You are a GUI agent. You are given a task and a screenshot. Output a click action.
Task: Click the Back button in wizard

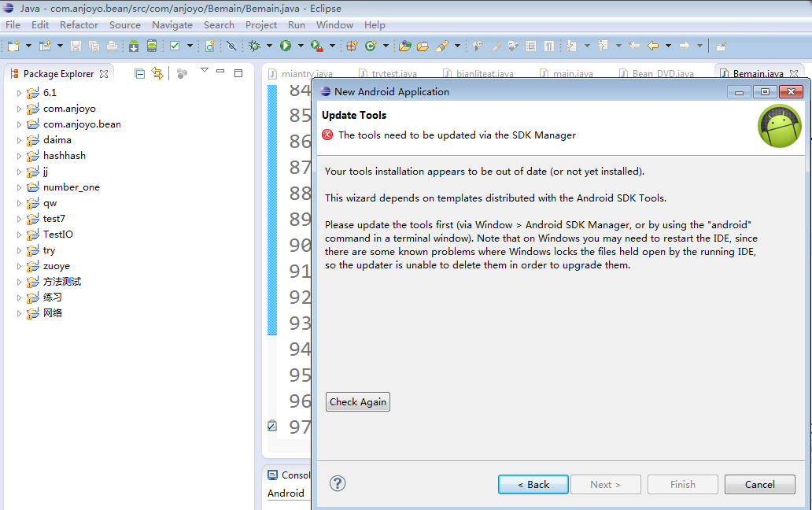(x=533, y=485)
